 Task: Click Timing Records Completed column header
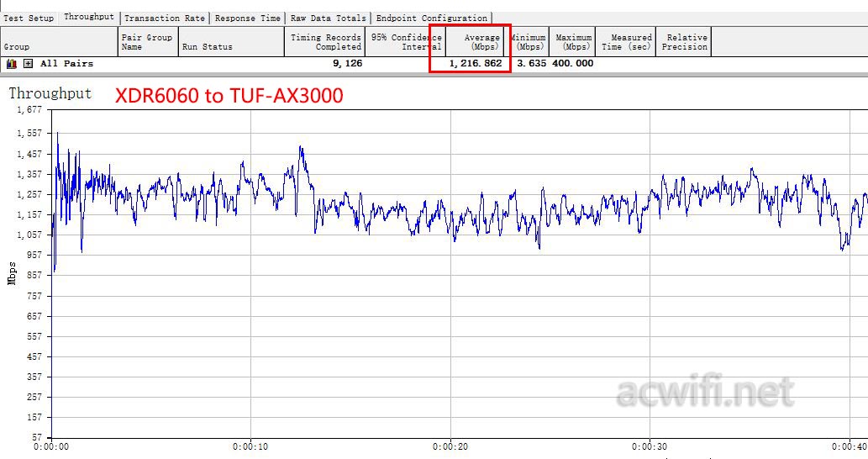pyautogui.click(x=325, y=41)
